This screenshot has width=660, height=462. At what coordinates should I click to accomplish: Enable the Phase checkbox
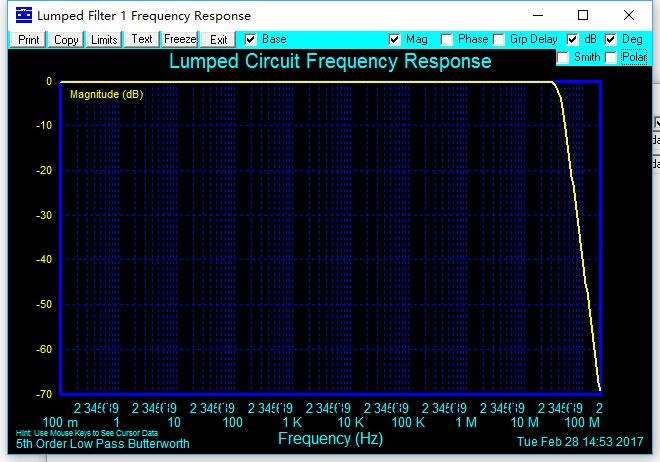[x=447, y=40]
